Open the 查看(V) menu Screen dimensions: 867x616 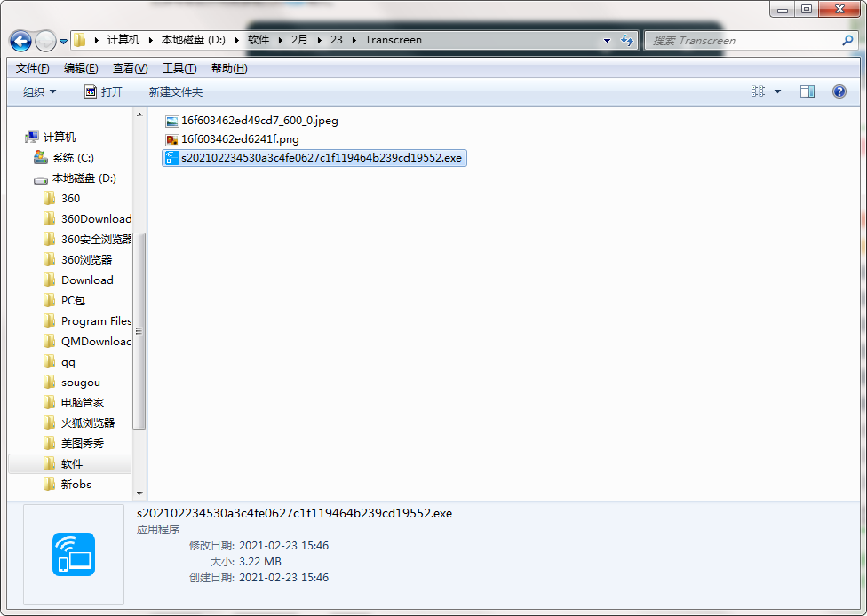pos(130,68)
